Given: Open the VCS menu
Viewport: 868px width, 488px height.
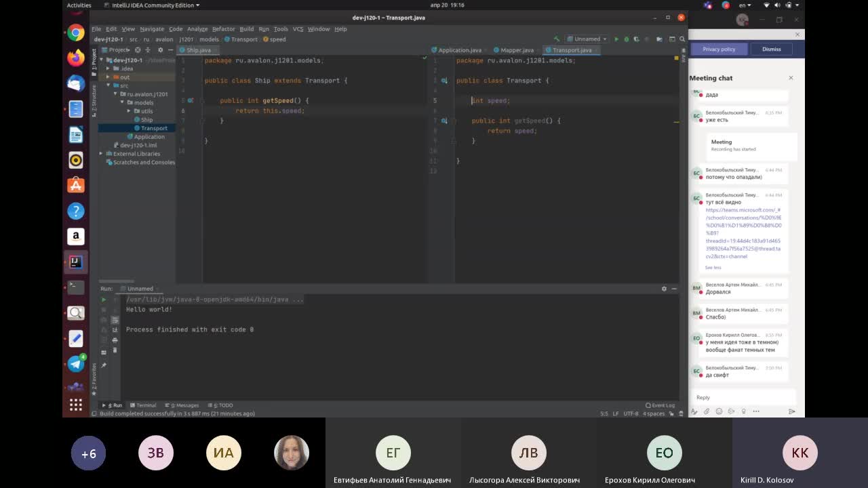Looking at the screenshot, I should click(x=298, y=29).
